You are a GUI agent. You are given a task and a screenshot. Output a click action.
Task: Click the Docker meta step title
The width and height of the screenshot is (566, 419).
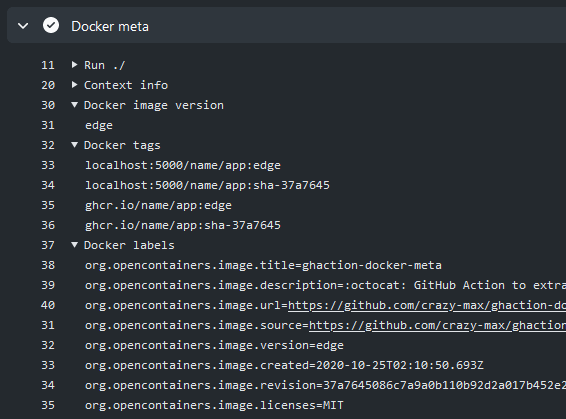coord(110,26)
